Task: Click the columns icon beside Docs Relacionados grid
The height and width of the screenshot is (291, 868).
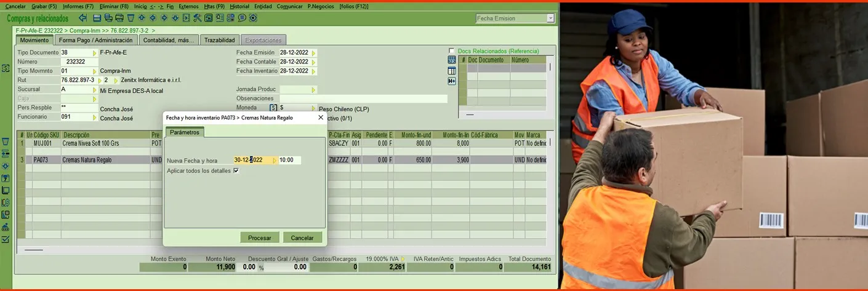Action: (452, 71)
